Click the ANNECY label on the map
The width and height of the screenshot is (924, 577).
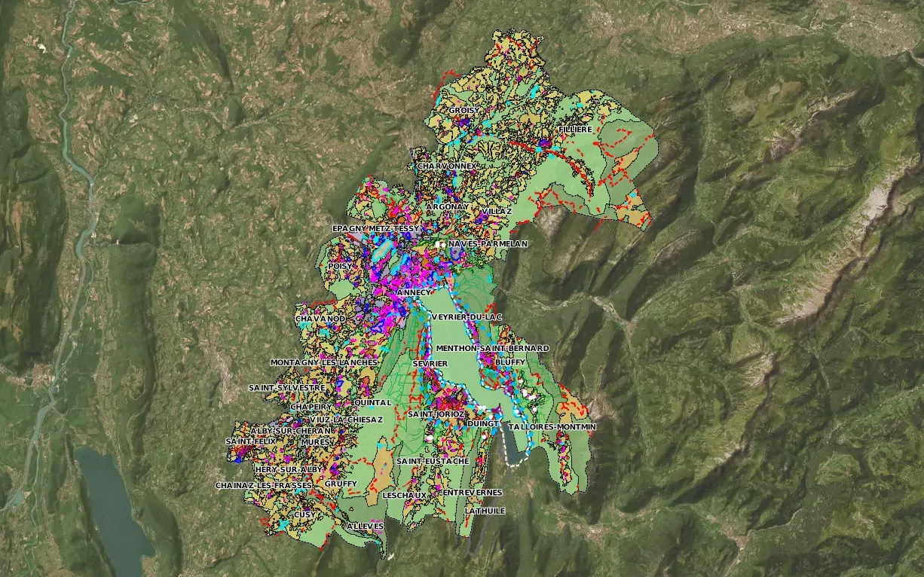pos(414,292)
